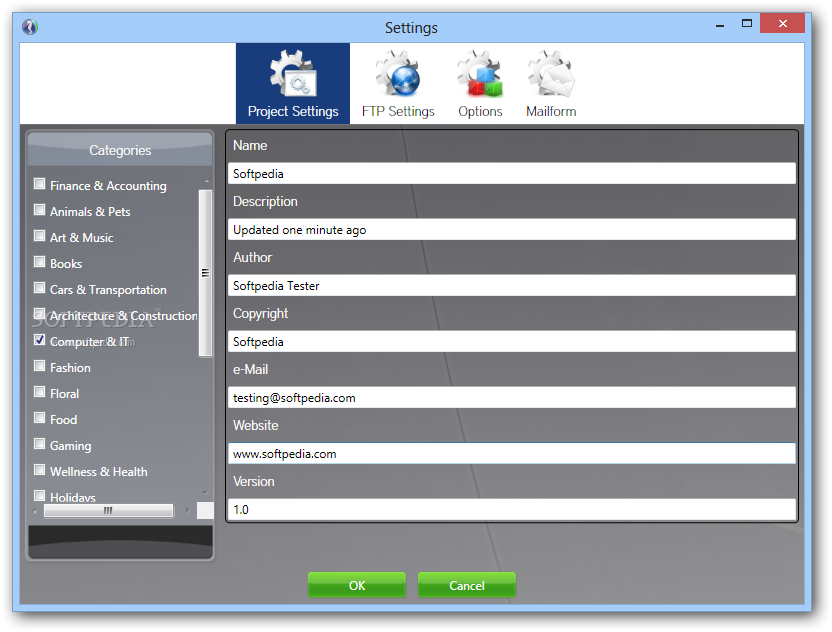Viewport: 832px width, 632px height.
Task: Check the Animals & Pets category
Action: pos(39,210)
